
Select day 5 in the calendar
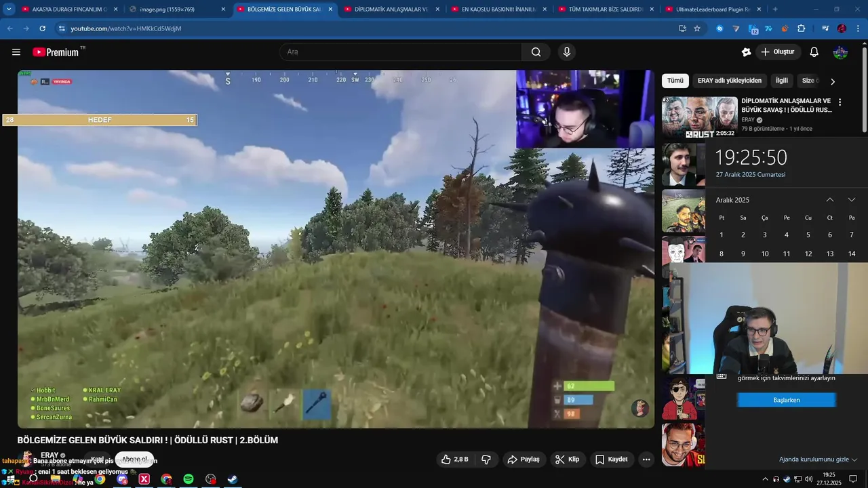click(x=808, y=235)
